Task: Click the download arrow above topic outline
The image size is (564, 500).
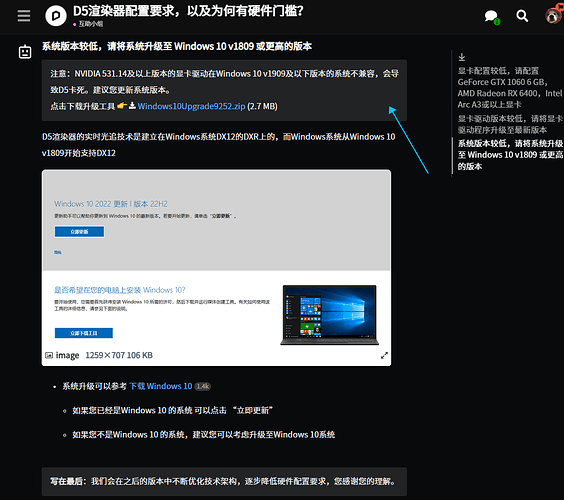Action: pos(462,57)
